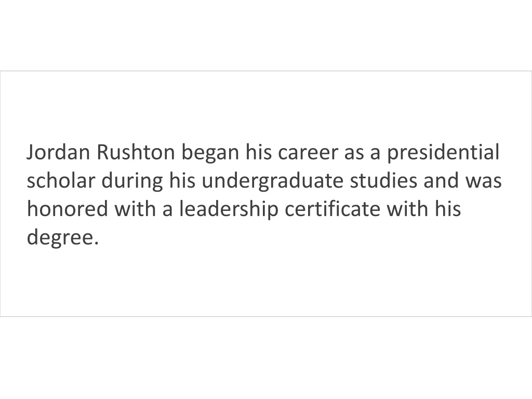Click the bottom border of the text box
This screenshot has width=532, height=399.
click(x=266, y=316)
